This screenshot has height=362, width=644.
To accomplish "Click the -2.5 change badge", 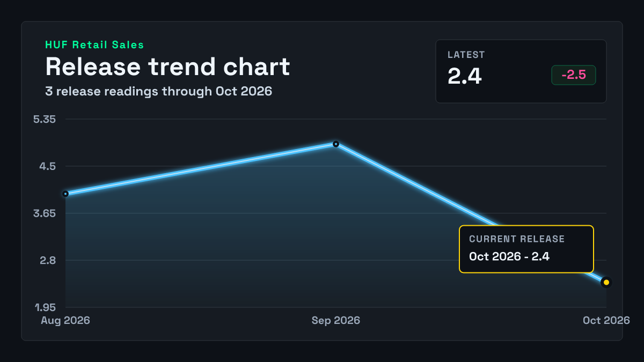I will (x=573, y=75).
